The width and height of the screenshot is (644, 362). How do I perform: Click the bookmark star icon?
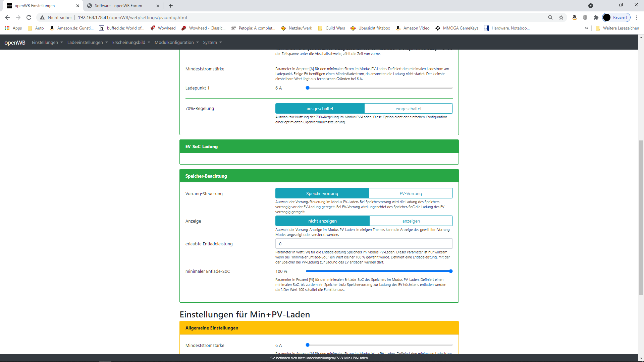[x=561, y=17]
